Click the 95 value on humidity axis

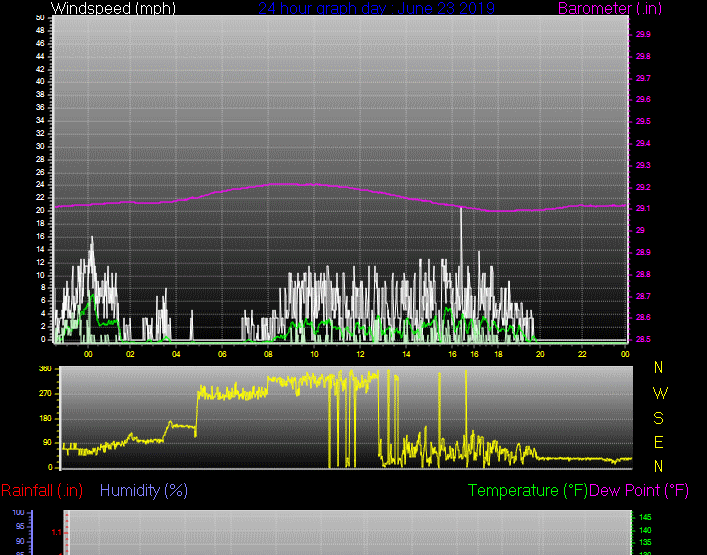point(20,527)
